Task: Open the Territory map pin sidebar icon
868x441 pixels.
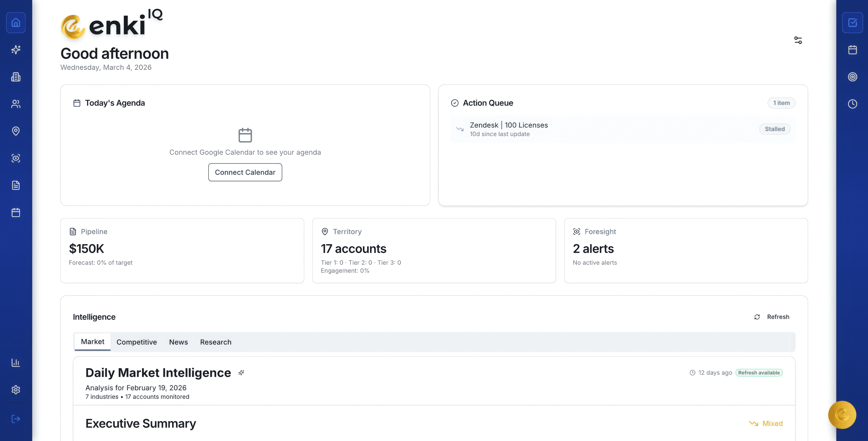Action: 16,131
